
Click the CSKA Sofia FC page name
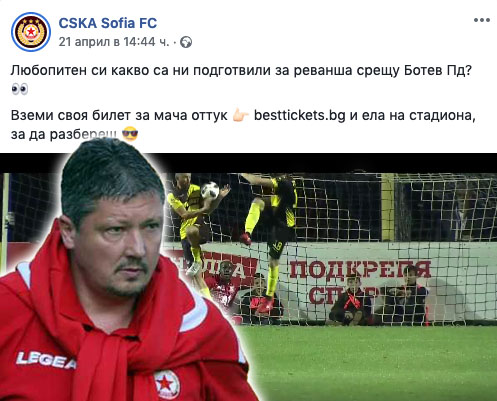[x=108, y=23]
